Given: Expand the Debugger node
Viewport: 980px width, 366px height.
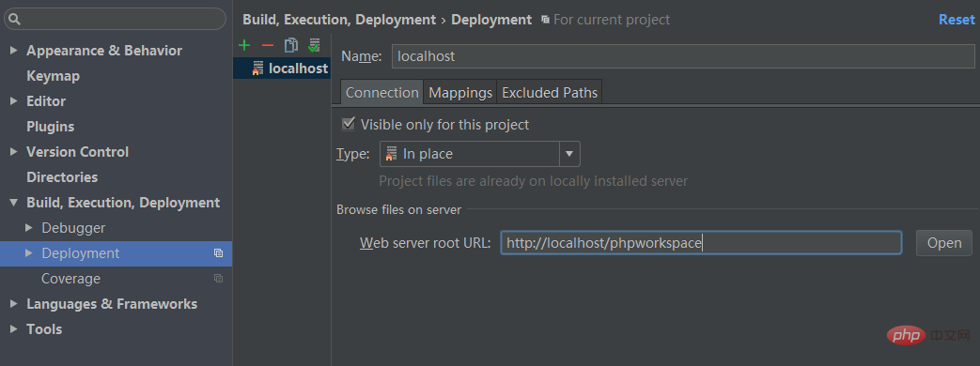Looking at the screenshot, I should (29, 227).
